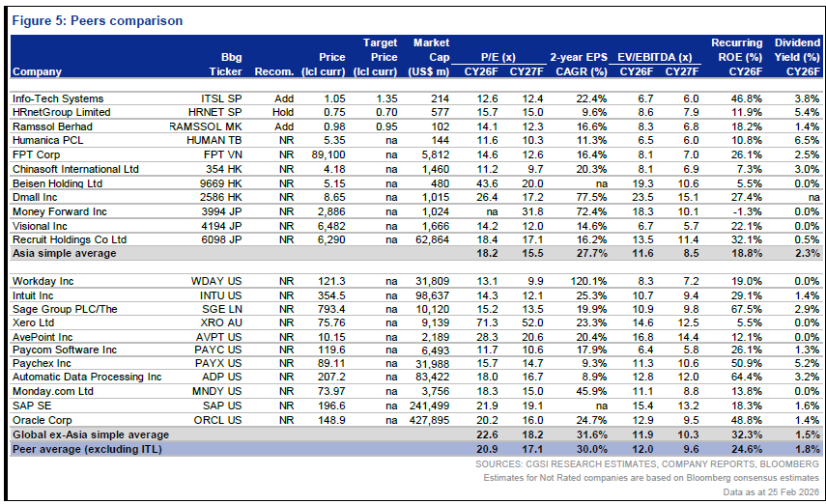
Task: Select the 'FPT Corp' row name
Action: tap(35, 154)
